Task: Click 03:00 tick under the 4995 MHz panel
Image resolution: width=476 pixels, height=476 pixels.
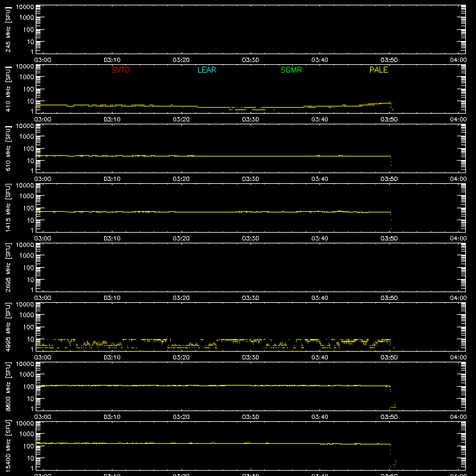Action: (43, 358)
